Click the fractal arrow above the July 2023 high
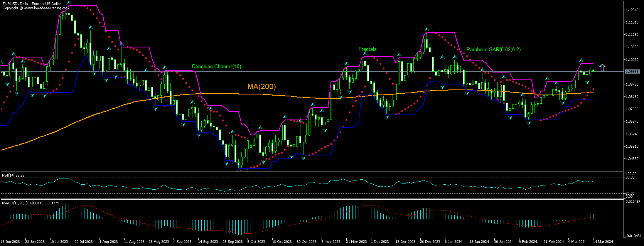The image size is (644, 246). [69, 2]
